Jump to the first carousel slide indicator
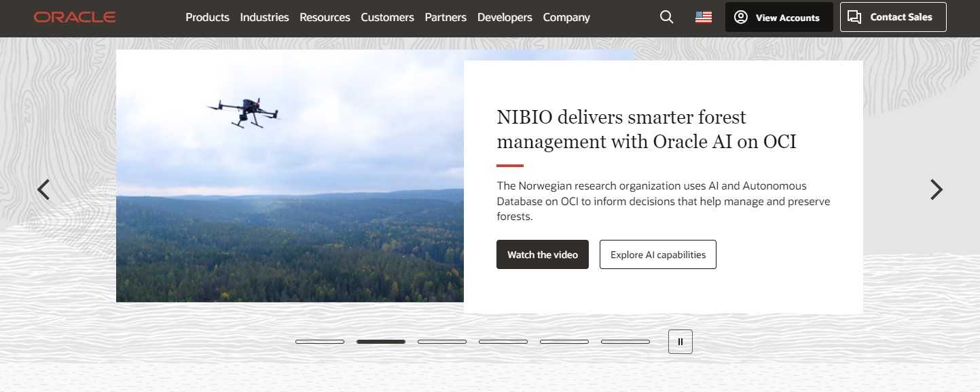 click(320, 342)
